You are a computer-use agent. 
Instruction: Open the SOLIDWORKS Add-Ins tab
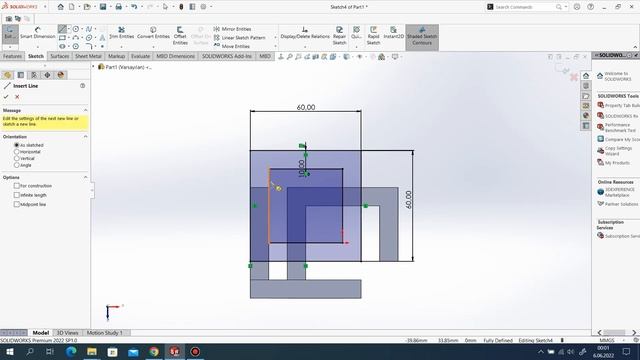click(227, 56)
